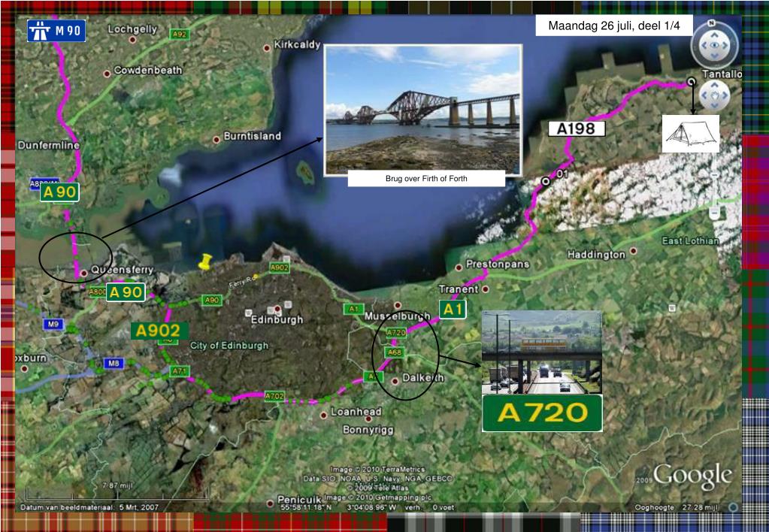
Task: Click the move-down arrow on the hand joystick
Action: point(714,104)
